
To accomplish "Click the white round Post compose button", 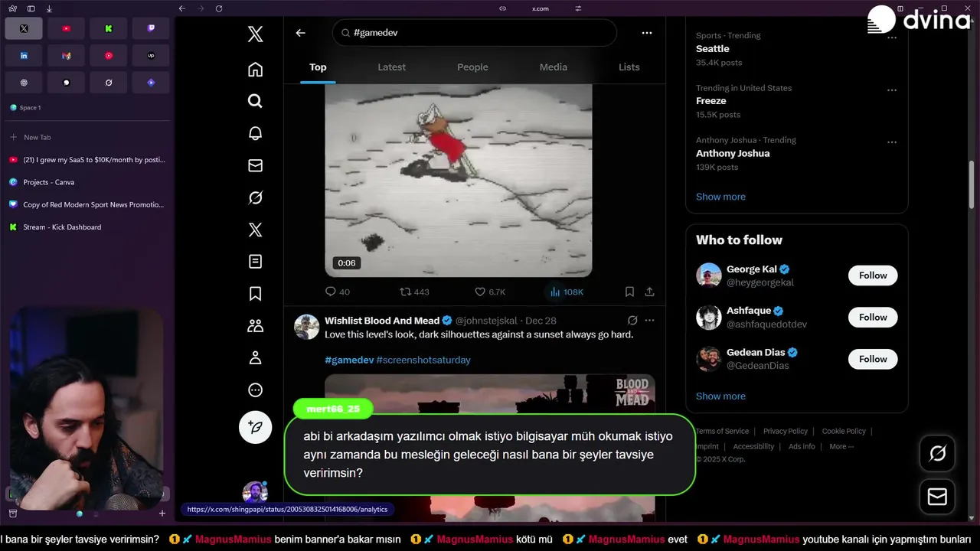I will tap(256, 427).
